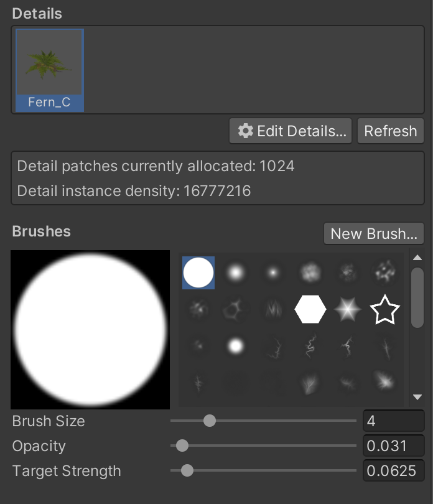Choose the star outline brush
Screen dimensions: 433x504
coord(384,309)
